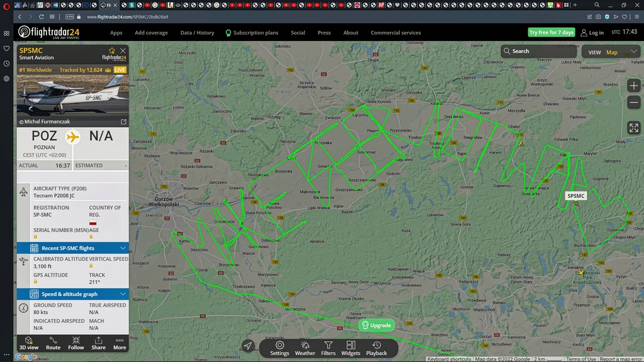Open Subscription plans page
This screenshot has width=644, height=362.
coord(252,33)
